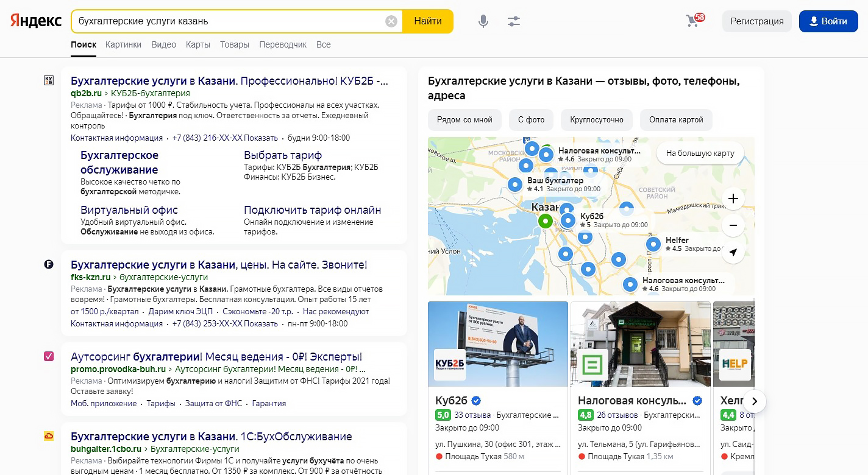This screenshot has height=475, width=868.
Task: Open the fks-kzn.ru ad result title
Action: 219,265
